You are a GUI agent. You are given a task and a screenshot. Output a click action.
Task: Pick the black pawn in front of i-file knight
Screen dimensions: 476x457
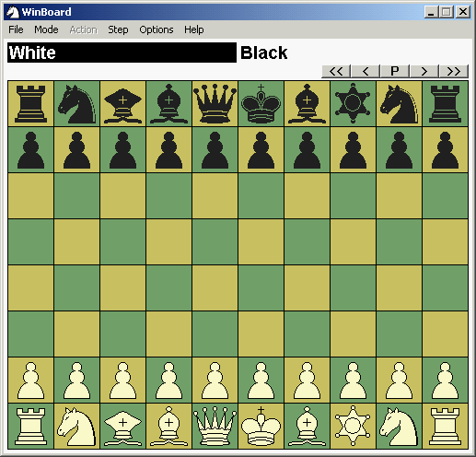pyautogui.click(x=399, y=150)
